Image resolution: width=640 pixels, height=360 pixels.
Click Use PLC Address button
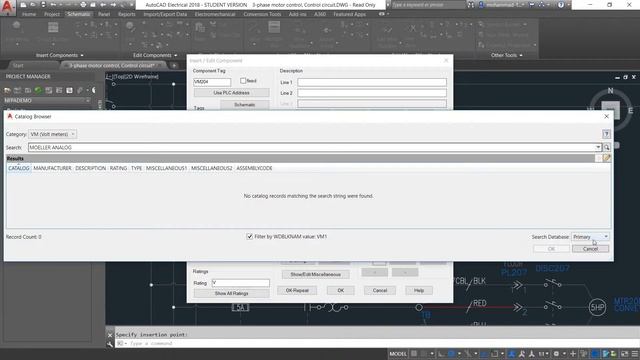[x=231, y=93]
